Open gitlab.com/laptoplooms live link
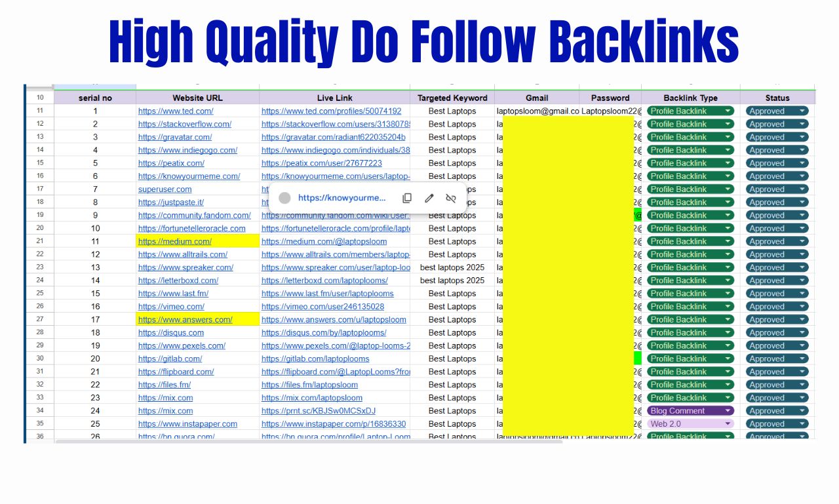The width and height of the screenshot is (839, 504). point(315,359)
